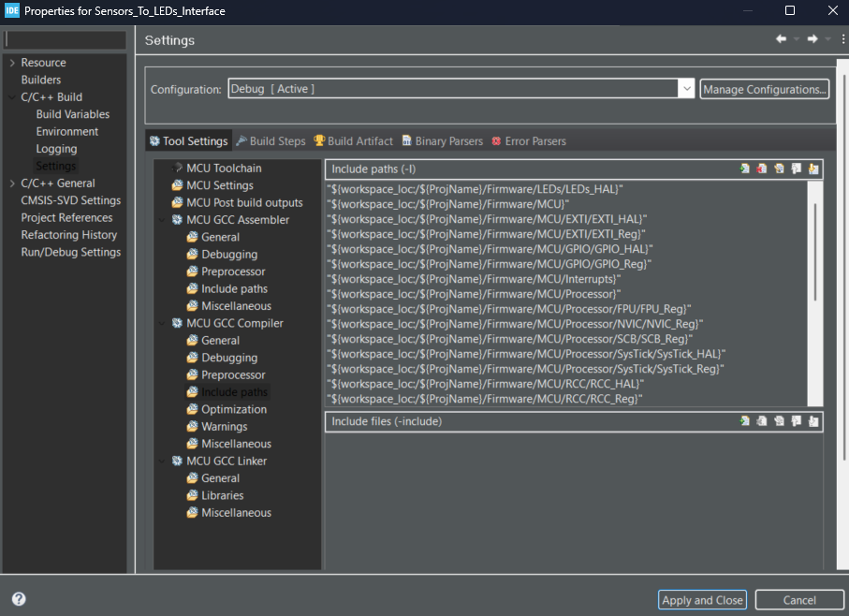Navigate back using the arrow icon
This screenshot has width=849, height=616.
click(783, 39)
